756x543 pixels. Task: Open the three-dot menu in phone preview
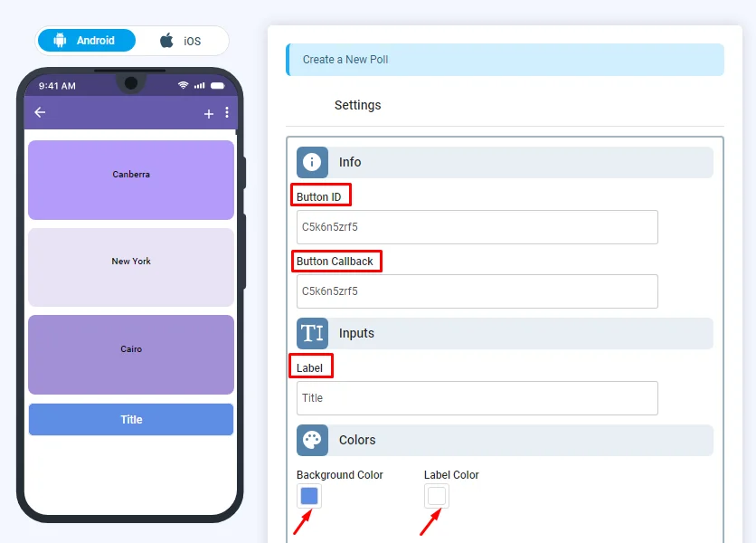(227, 113)
